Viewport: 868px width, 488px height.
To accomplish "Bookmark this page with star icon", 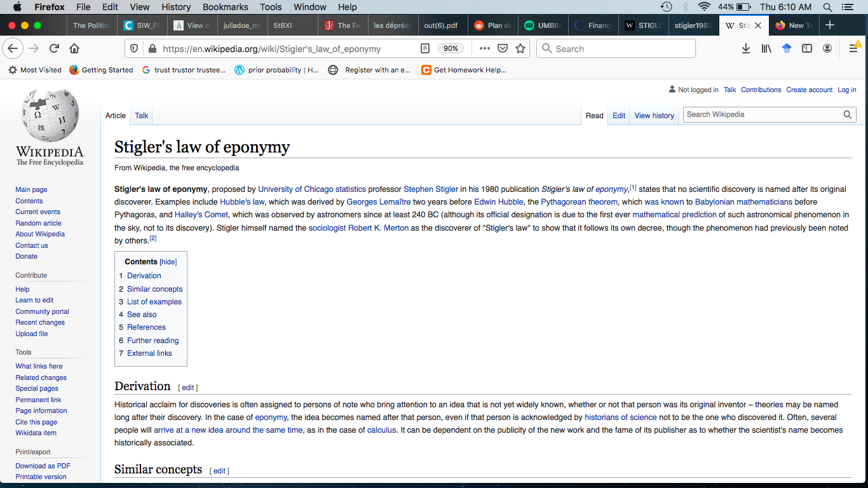I will pos(520,48).
